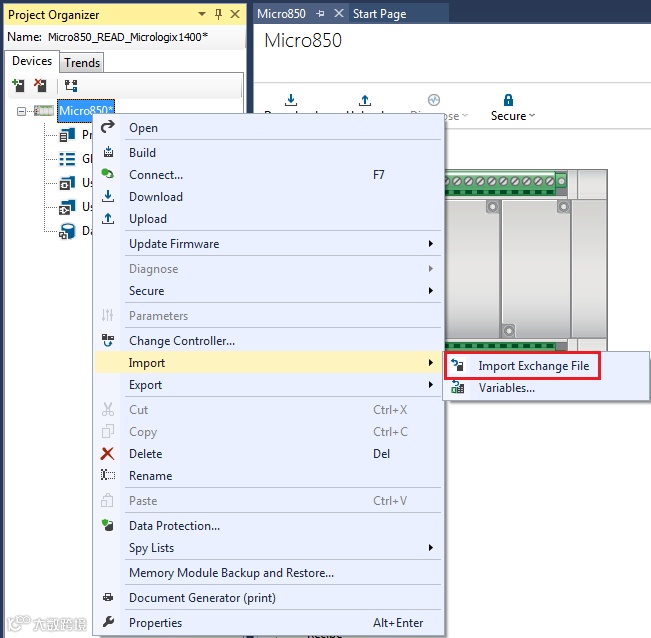The image size is (651, 638).
Task: Click the Diagnose pulse icon in toolbar
Action: pos(434,100)
